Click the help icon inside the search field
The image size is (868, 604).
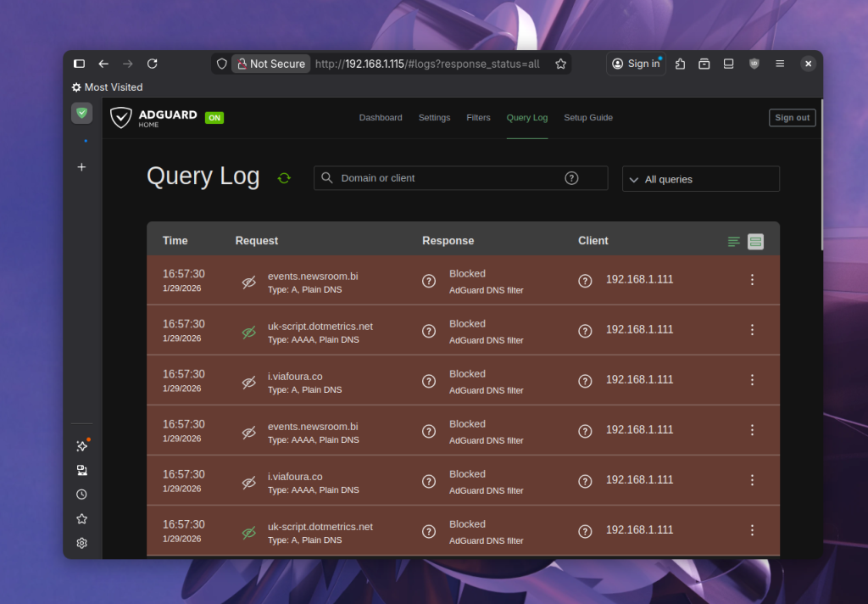571,178
